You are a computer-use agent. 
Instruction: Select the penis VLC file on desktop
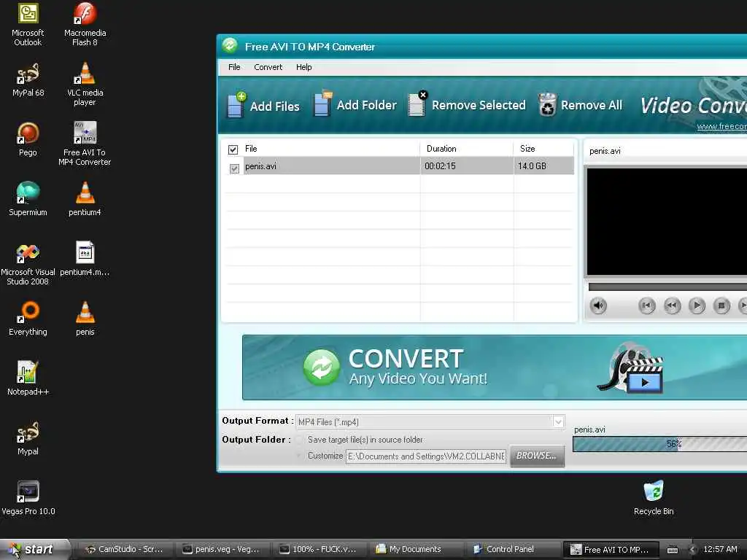[x=85, y=319]
